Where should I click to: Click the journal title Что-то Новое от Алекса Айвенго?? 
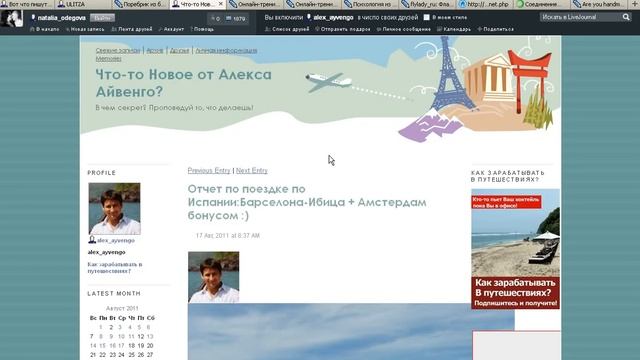point(183,83)
